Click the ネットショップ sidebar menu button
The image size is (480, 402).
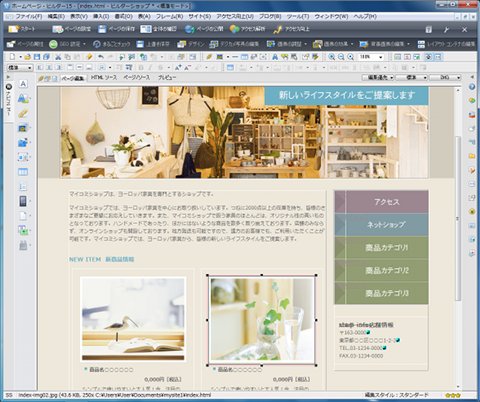(381, 225)
